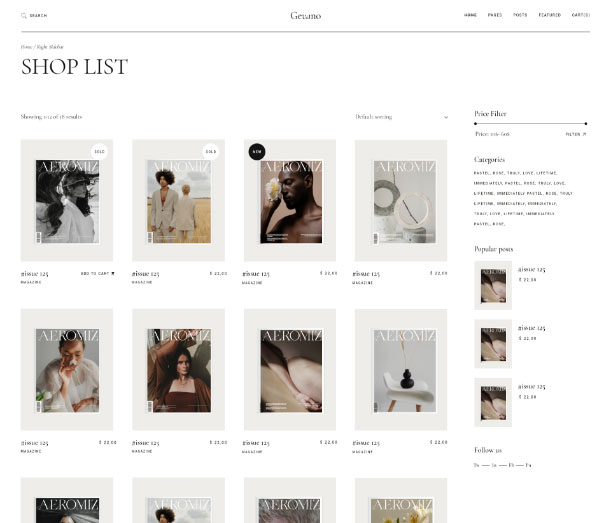Image resolution: width=611 pixels, height=523 pixels.
Task: Open the first Popular posts thumbnail
Action: pyautogui.click(x=493, y=285)
